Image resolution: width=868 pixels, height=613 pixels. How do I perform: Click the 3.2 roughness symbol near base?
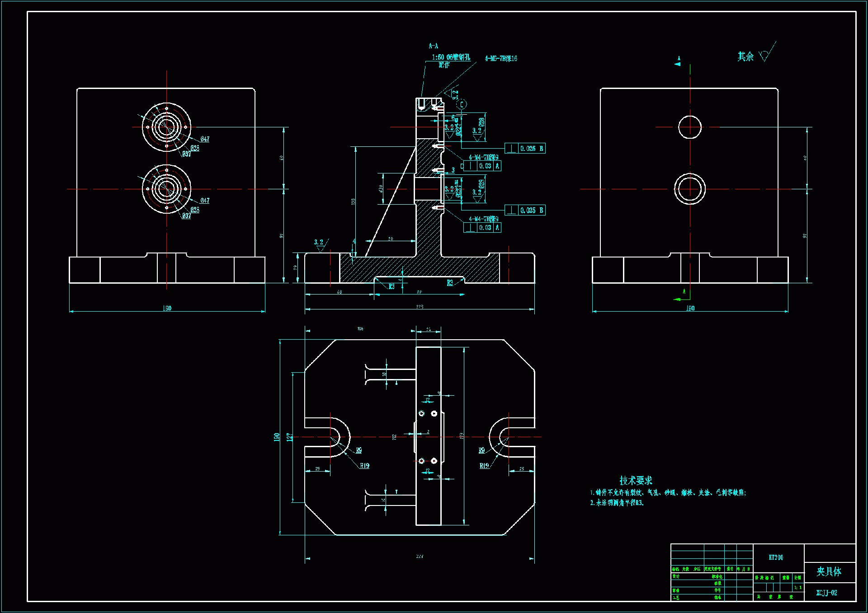[319, 243]
